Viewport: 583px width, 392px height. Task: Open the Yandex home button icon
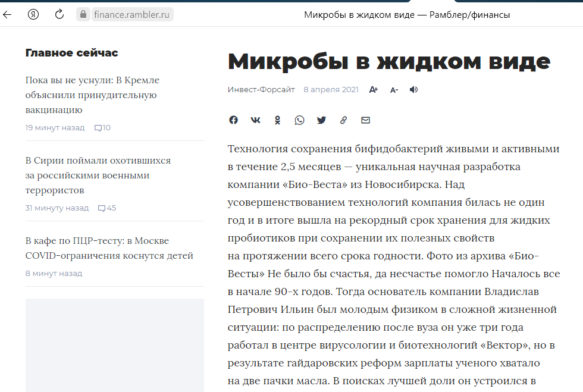coord(33,14)
